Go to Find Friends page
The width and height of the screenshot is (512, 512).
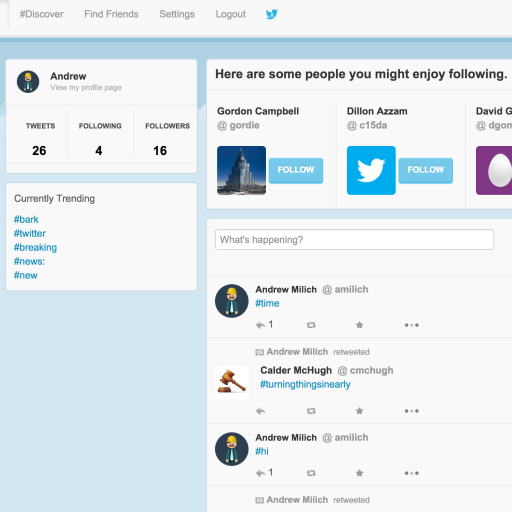click(x=111, y=14)
